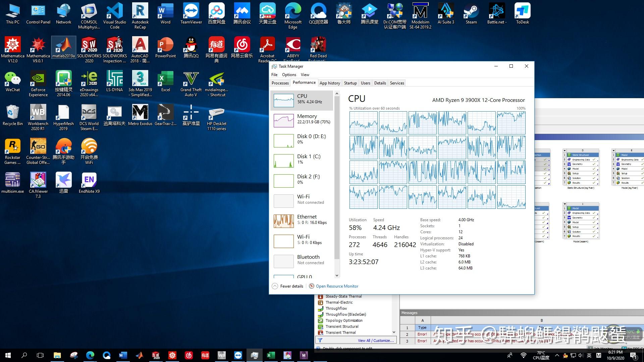Click scroll down arrow in performance sidebar
This screenshot has height=362, width=644.
[337, 276]
